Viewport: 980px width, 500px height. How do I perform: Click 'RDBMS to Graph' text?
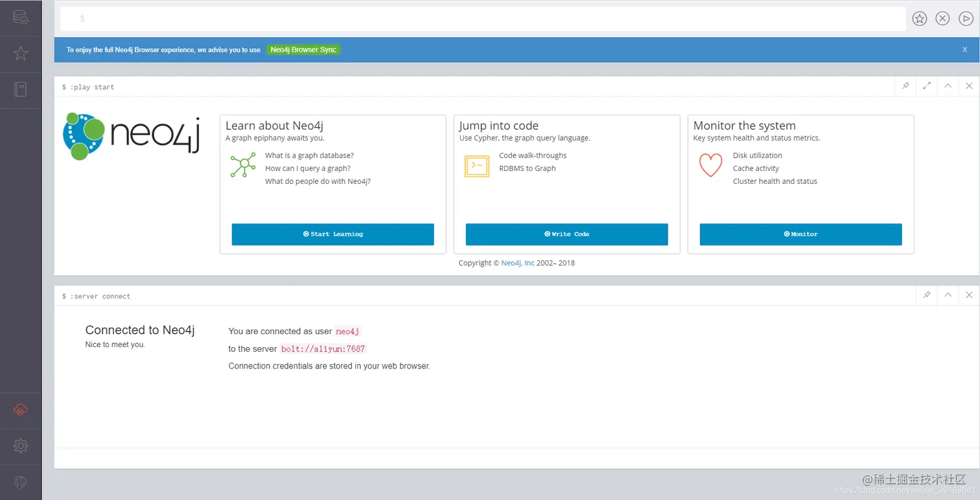pyautogui.click(x=528, y=168)
